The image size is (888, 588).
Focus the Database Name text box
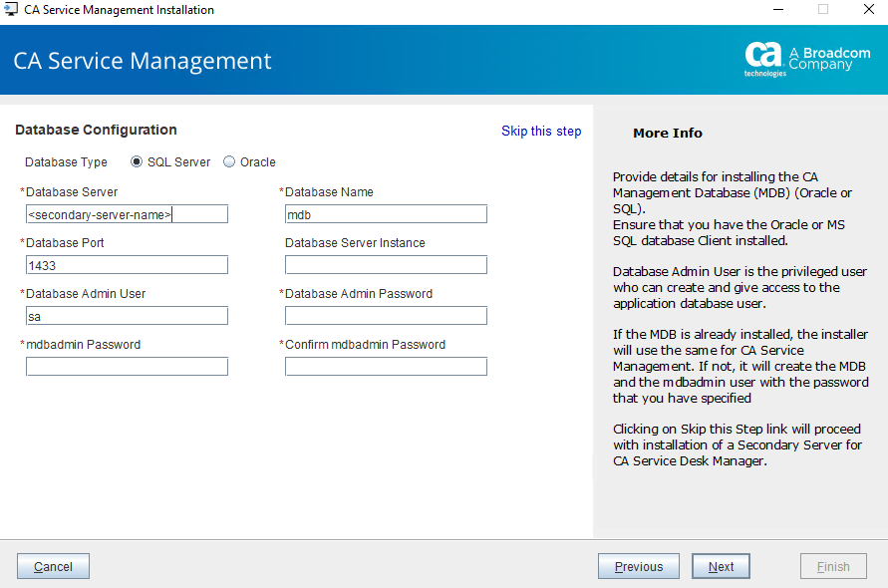tap(386, 214)
